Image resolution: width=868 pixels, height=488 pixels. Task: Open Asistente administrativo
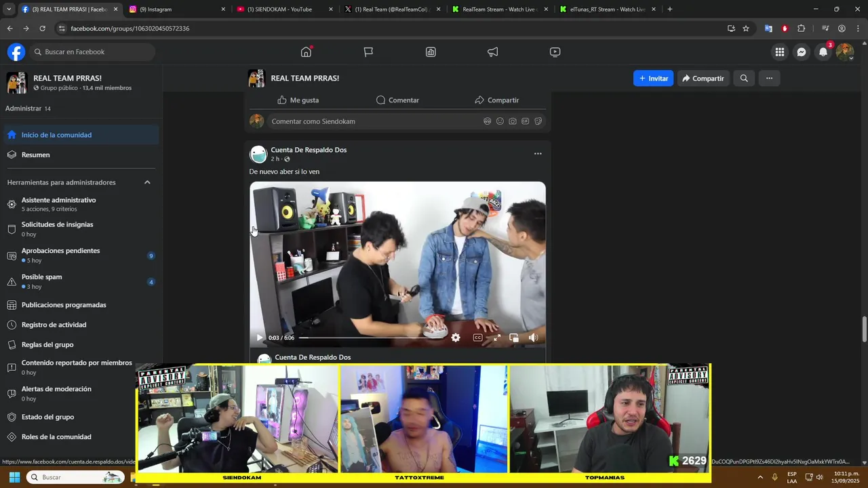point(81,204)
